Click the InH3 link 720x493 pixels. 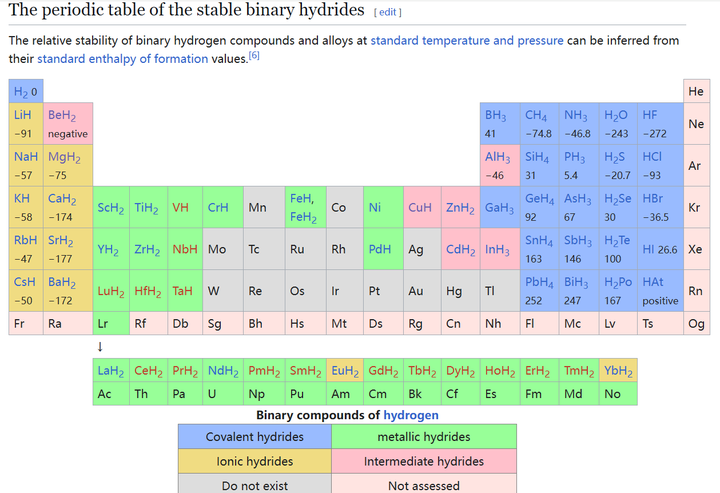(x=497, y=250)
